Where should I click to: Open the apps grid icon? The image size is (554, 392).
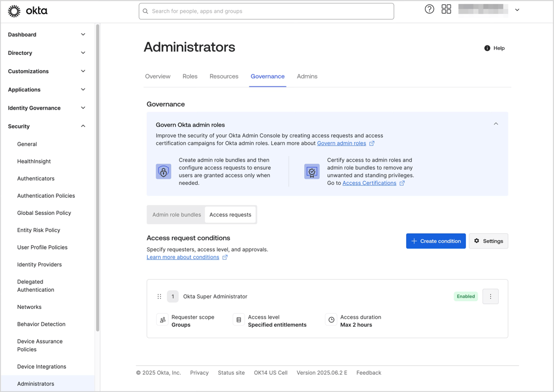(x=446, y=9)
